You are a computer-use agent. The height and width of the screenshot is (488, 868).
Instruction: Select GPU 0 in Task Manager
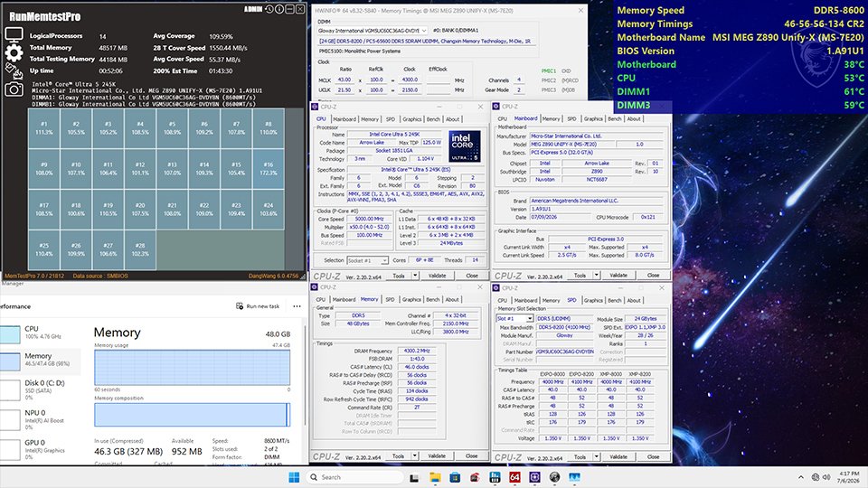tap(40, 449)
